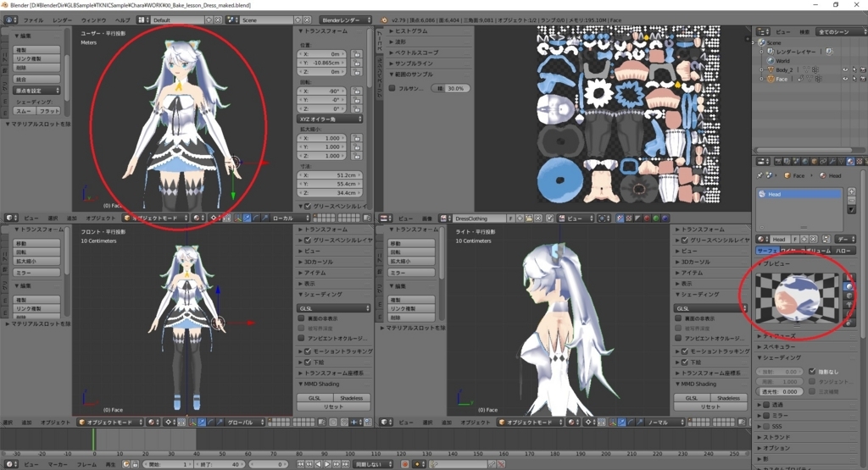Toggle the フルサン... checkbox

(392, 88)
